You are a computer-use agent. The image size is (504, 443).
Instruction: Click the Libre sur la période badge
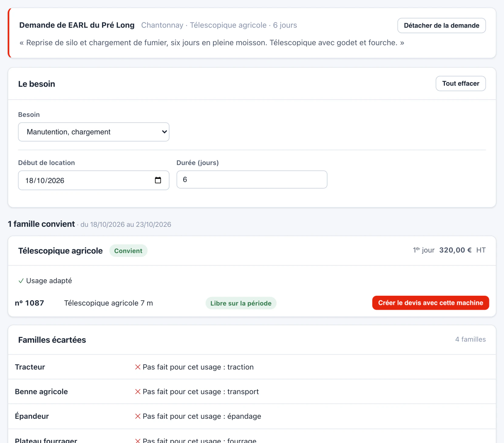(241, 303)
